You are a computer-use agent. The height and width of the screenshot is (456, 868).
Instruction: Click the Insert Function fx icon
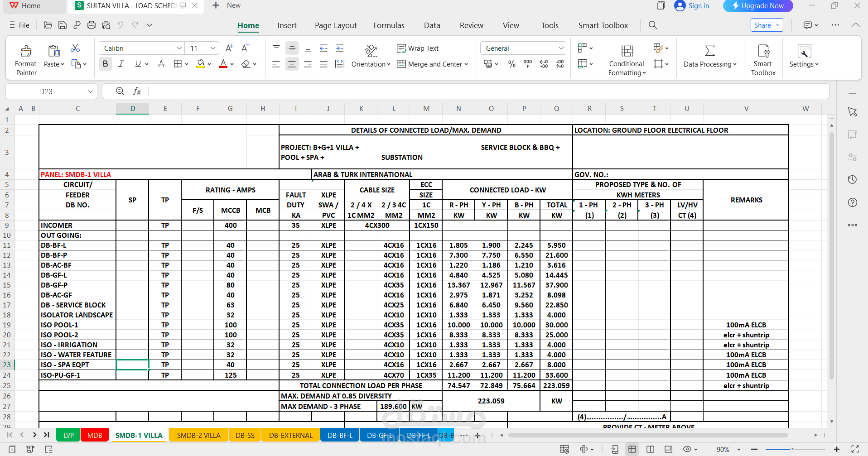coord(137,91)
